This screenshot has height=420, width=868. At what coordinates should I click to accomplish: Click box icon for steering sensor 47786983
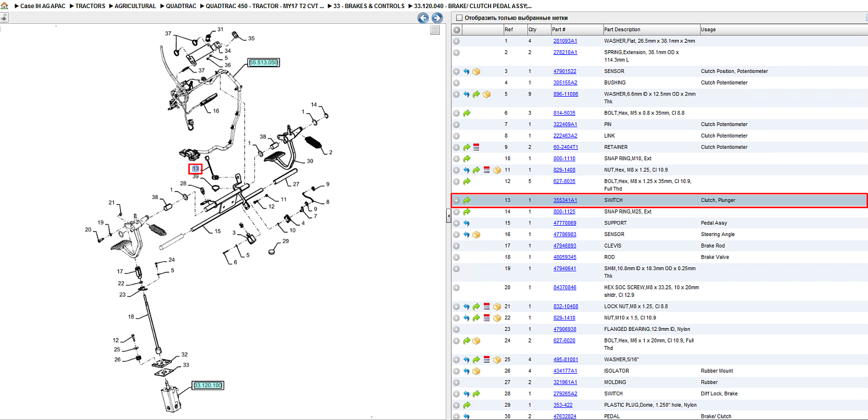(476, 234)
